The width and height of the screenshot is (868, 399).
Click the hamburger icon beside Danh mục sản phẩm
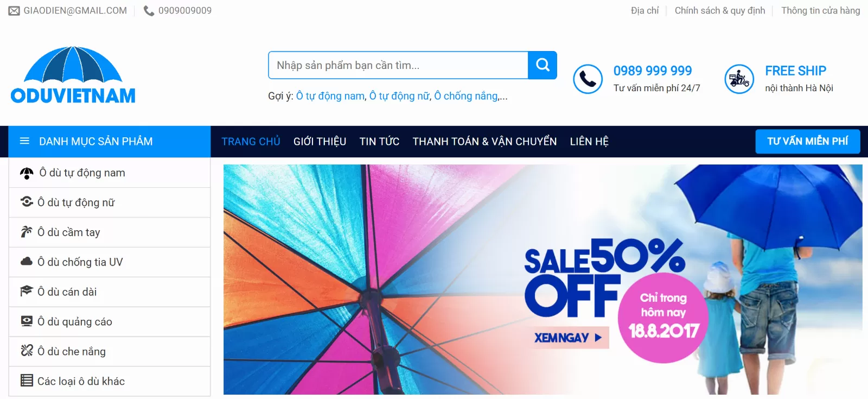pyautogui.click(x=24, y=141)
